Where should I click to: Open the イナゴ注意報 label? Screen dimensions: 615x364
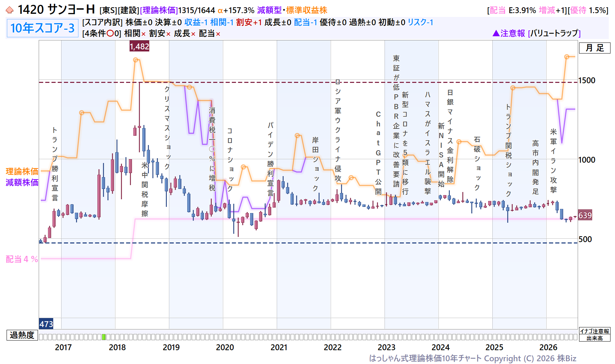(x=594, y=331)
